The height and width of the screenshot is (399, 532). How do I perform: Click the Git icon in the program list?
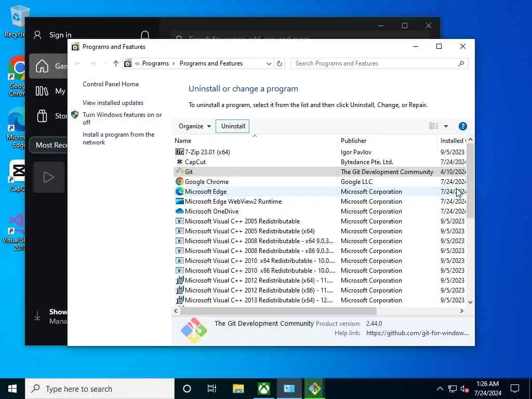pos(179,171)
